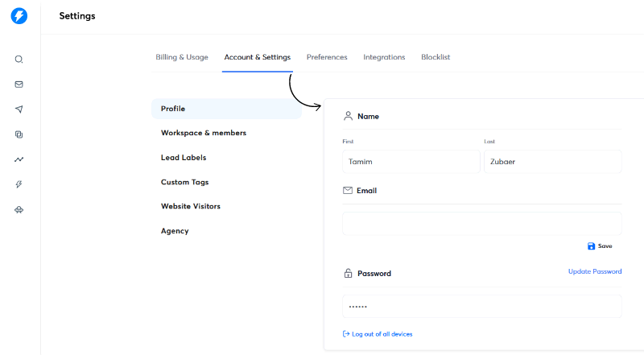644x355 pixels.
Task: Click Log out of all devices
Action: coord(382,334)
